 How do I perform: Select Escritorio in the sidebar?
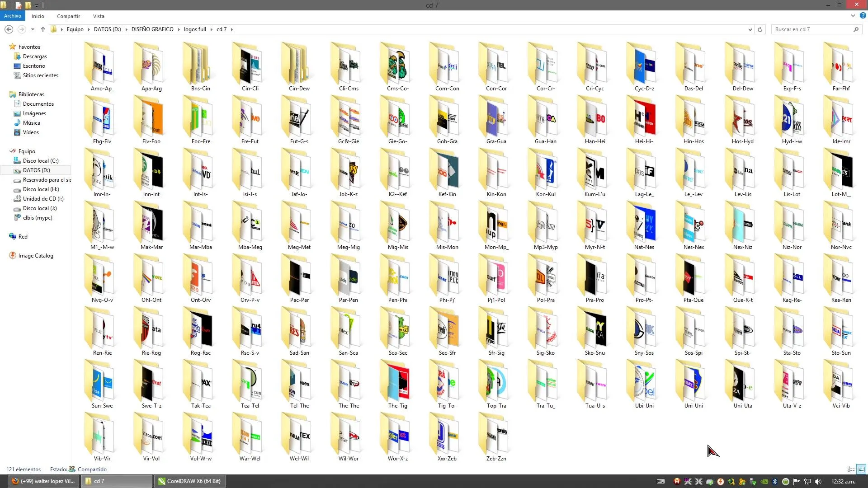pyautogui.click(x=34, y=66)
